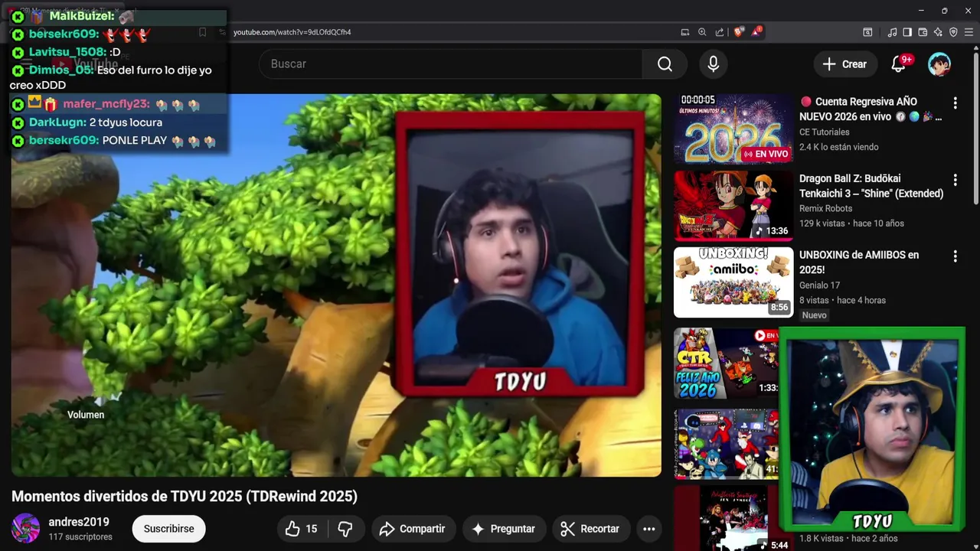
Task: Open the andres2019 channel avatar
Action: 25,528
